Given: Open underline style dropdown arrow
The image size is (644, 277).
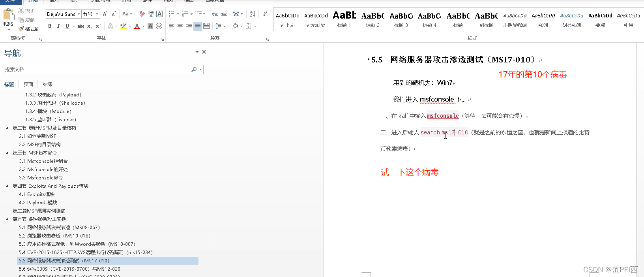Looking at the screenshot, I should coord(74,26).
